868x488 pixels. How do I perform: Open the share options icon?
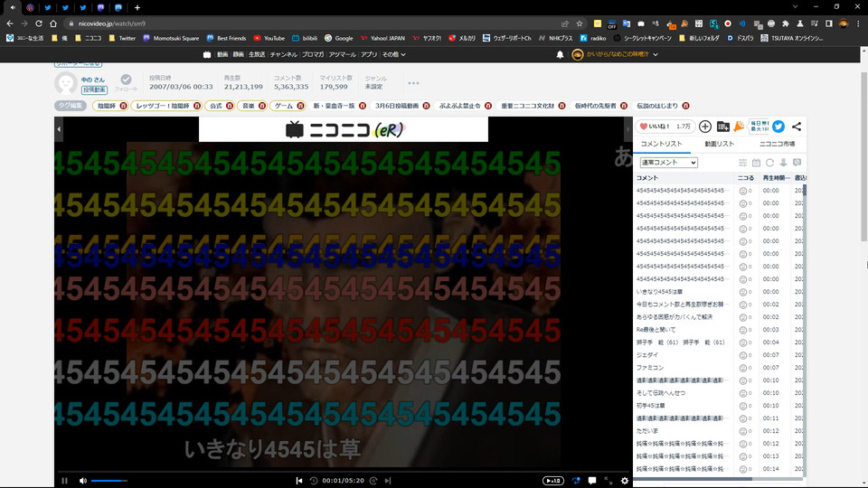pos(797,127)
